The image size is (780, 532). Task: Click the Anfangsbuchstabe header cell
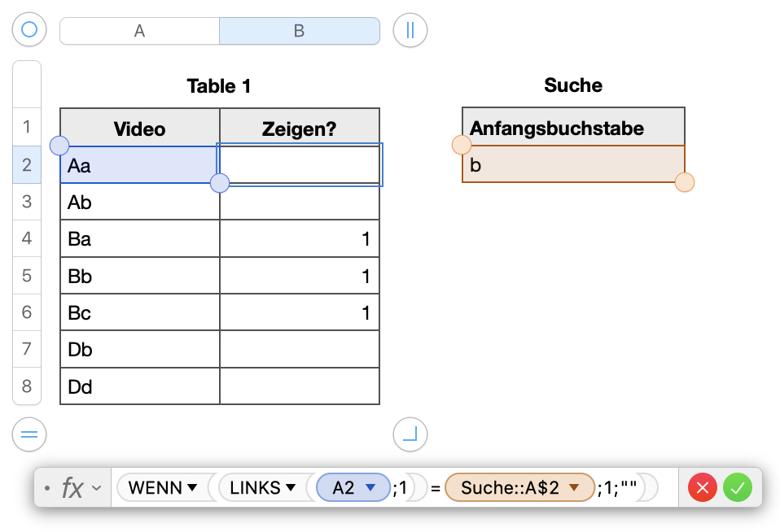point(573,128)
